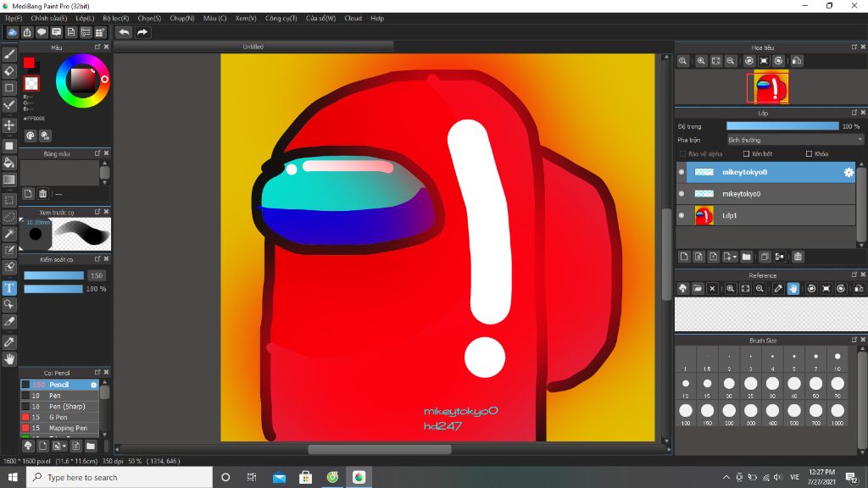Open settings gear of selected mikeytokyo0 layer
This screenshot has width=868, height=488.
[849, 172]
